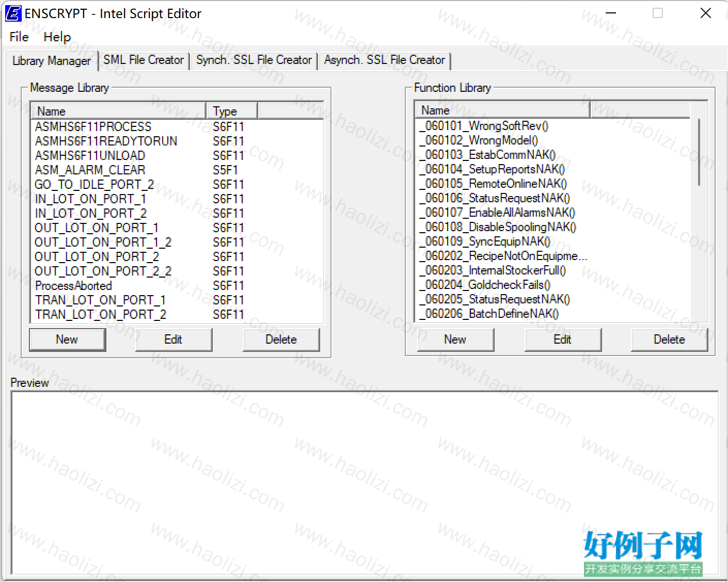
Task: Click Function Library Name column header
Action: pyautogui.click(x=503, y=110)
